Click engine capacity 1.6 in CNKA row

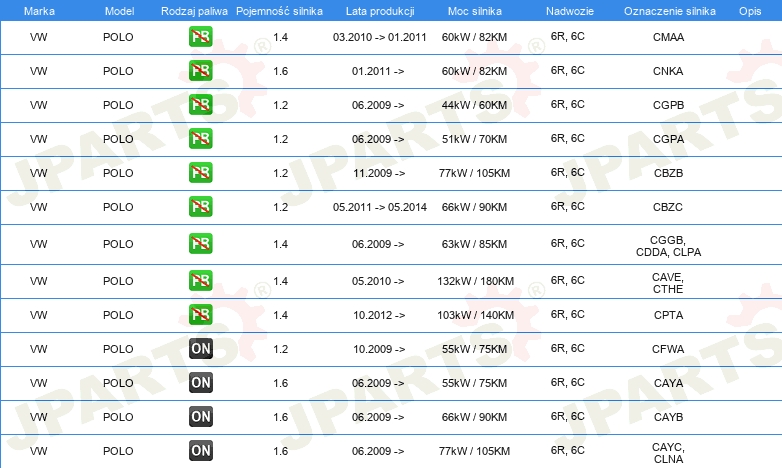pos(280,71)
